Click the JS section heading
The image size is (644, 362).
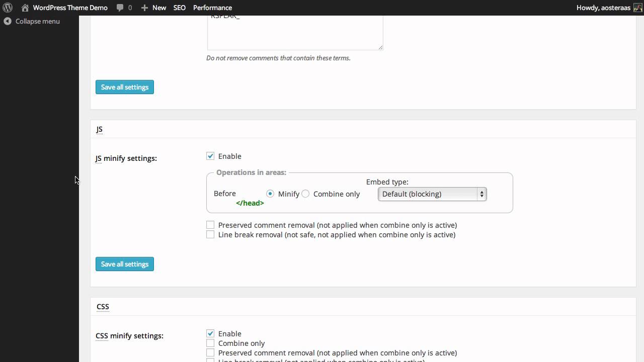[99, 129]
